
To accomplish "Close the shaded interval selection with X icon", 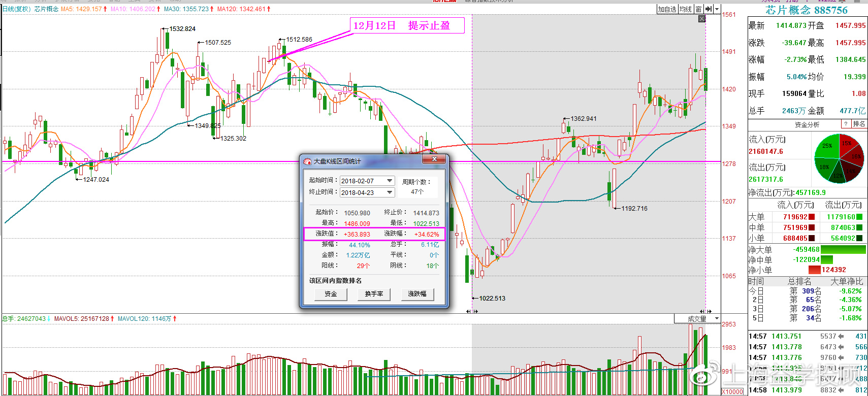I will tap(702, 19).
